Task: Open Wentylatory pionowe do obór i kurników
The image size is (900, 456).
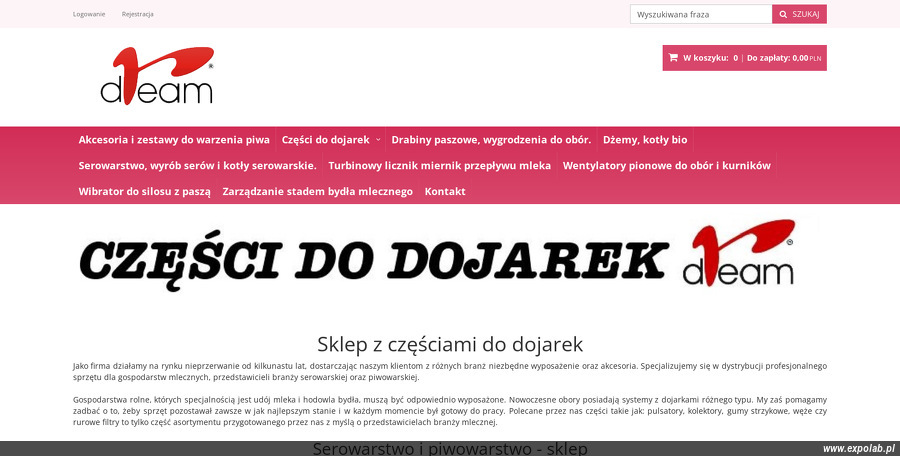Action: pyautogui.click(x=666, y=165)
